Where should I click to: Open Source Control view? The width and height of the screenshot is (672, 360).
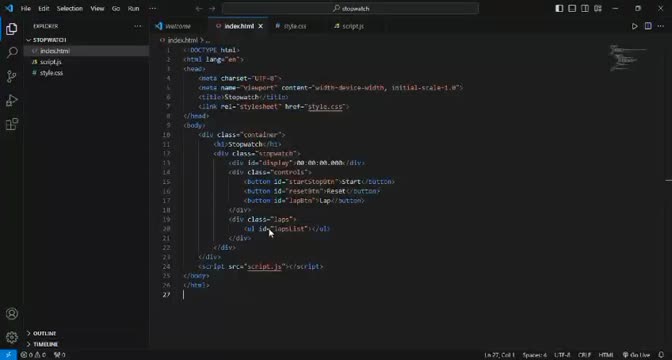pyautogui.click(x=12, y=77)
